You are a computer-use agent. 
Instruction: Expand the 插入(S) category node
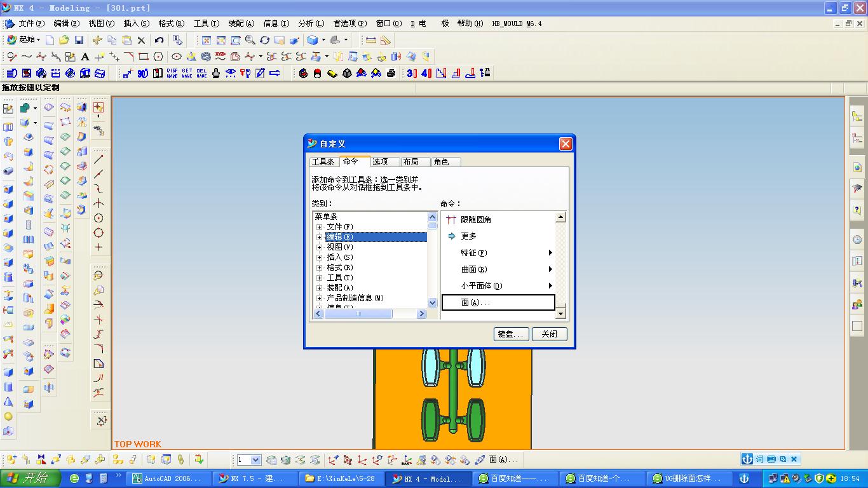click(320, 257)
